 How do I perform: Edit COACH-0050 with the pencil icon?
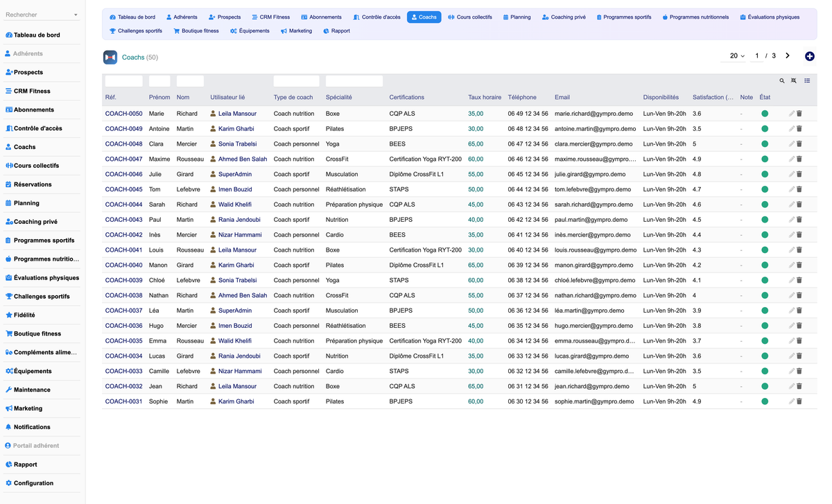pyautogui.click(x=792, y=114)
